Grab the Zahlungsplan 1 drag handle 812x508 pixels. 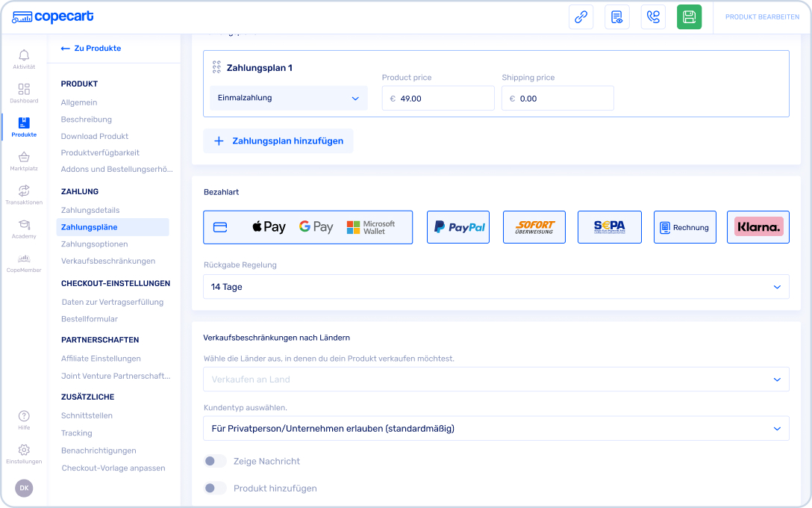216,67
